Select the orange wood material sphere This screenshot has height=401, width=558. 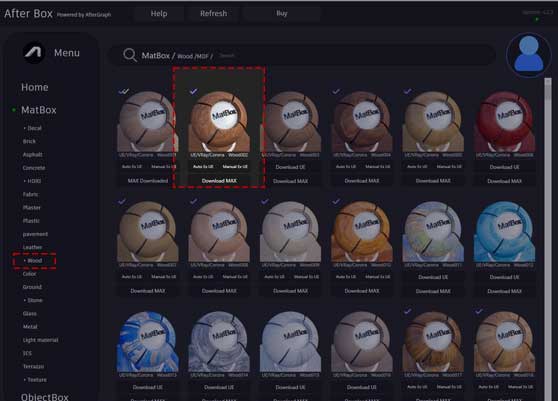362,232
